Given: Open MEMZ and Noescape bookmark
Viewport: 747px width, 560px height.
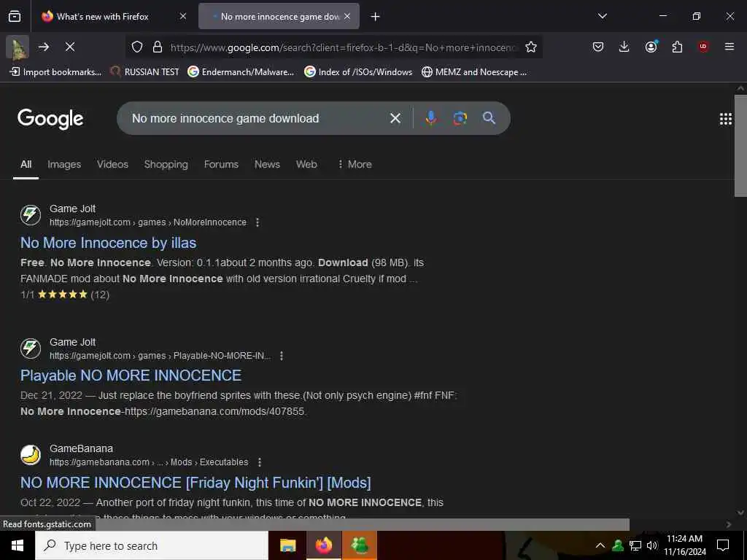Looking at the screenshot, I should (x=474, y=72).
